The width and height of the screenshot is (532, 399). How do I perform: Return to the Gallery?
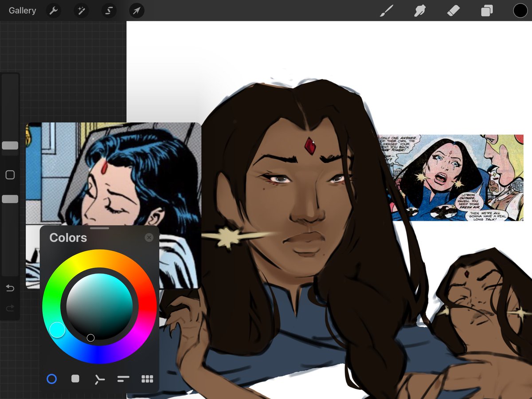click(x=22, y=11)
